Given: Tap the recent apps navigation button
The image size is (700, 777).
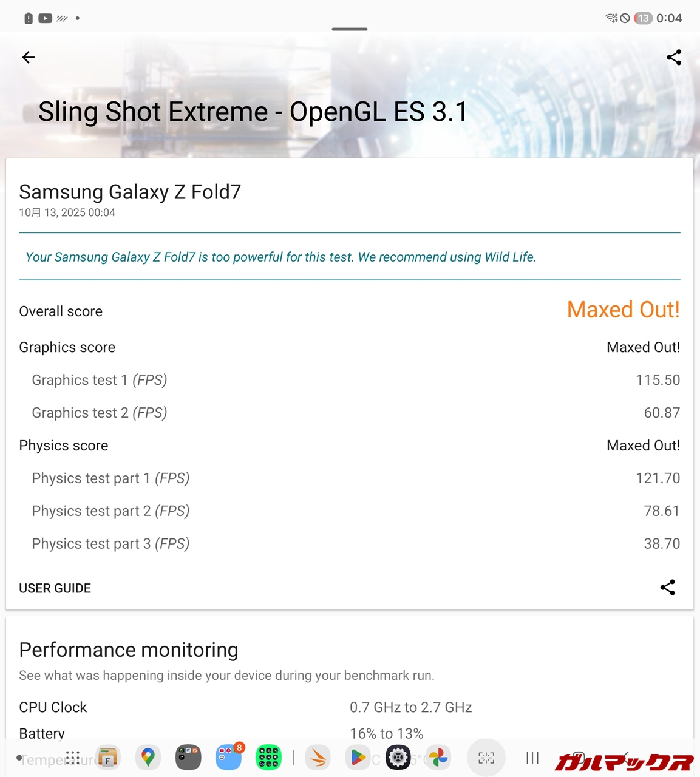Looking at the screenshot, I should [532, 758].
